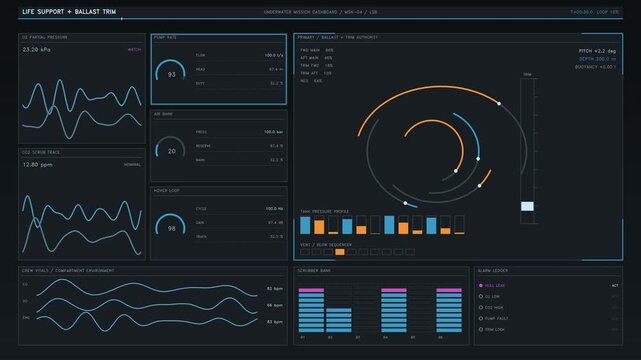The height and width of the screenshot is (360, 641).
Task: Click the FWD MAIN 86% row
Action: coord(317,50)
